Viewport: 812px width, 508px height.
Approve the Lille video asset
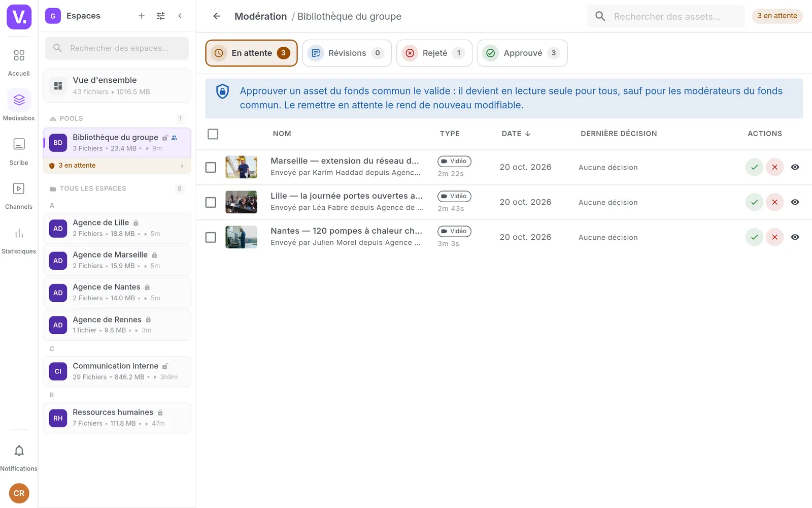(754, 202)
